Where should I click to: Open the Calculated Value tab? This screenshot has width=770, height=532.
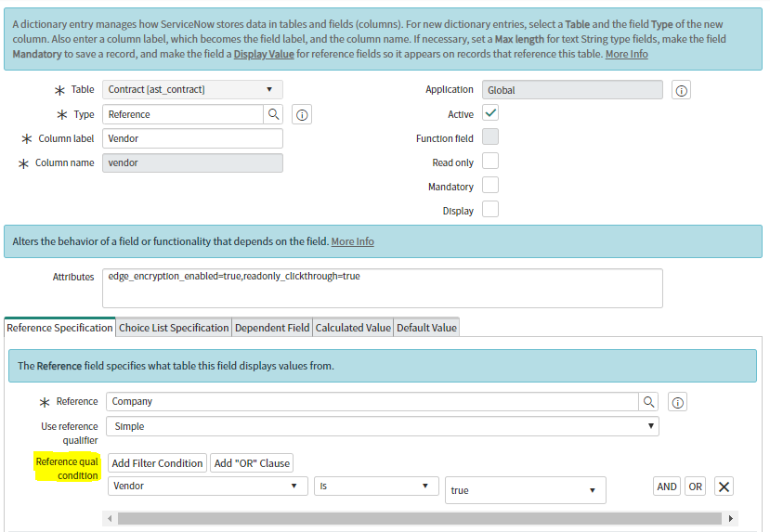click(353, 328)
